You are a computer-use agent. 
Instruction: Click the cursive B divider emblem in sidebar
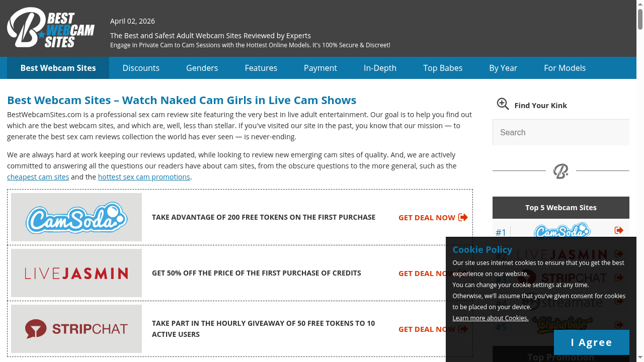[x=560, y=171]
